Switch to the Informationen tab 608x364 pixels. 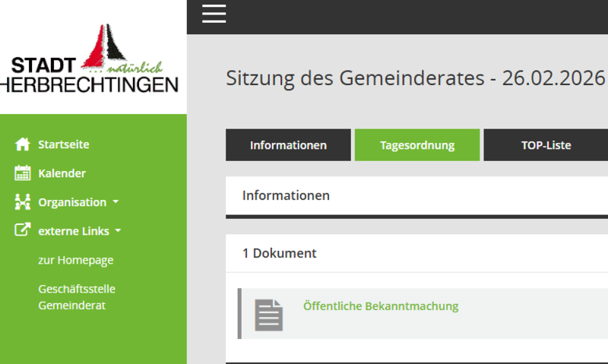click(x=288, y=145)
